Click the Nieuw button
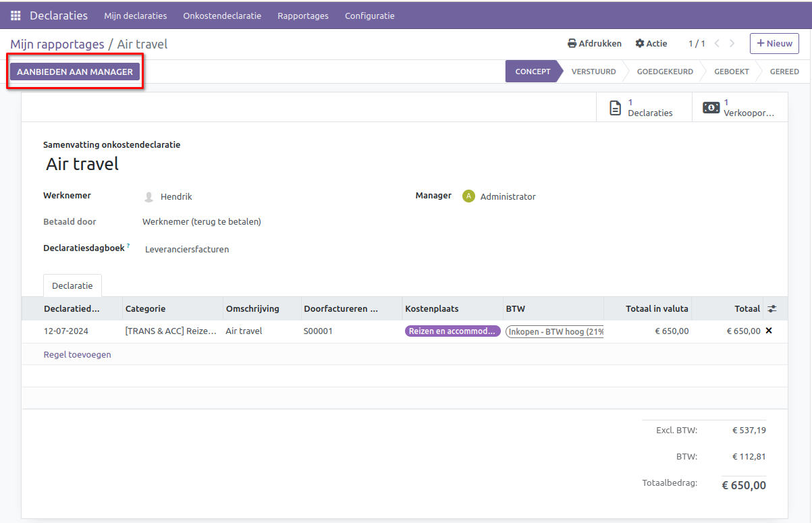Screen dimensions: 812x523 pyautogui.click(x=774, y=44)
